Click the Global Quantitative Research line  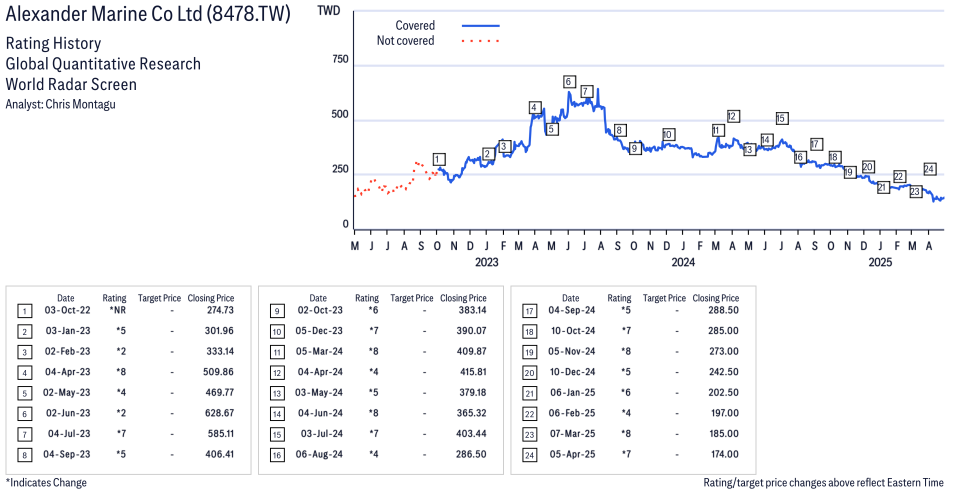(103, 64)
